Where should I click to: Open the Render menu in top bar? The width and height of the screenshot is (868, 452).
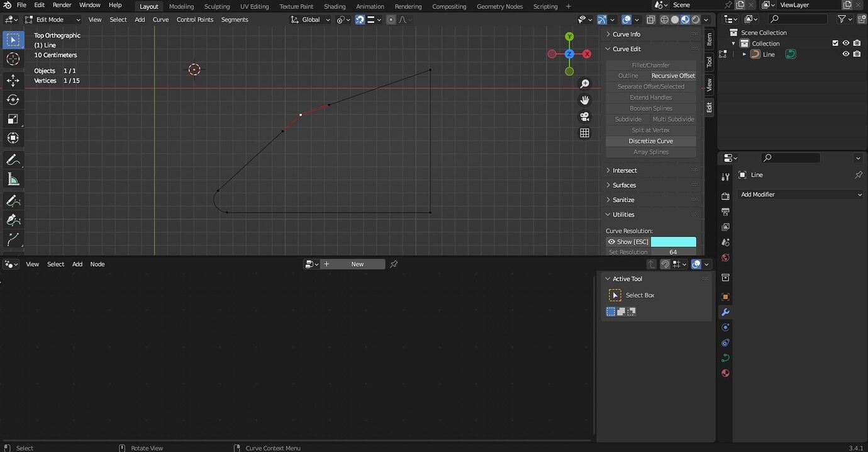tap(62, 5)
